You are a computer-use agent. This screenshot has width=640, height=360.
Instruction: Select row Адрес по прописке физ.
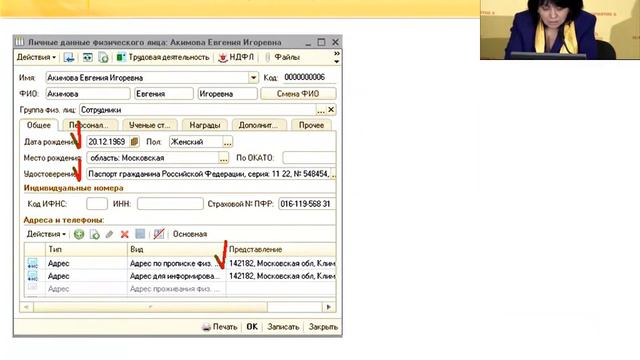tap(180, 264)
